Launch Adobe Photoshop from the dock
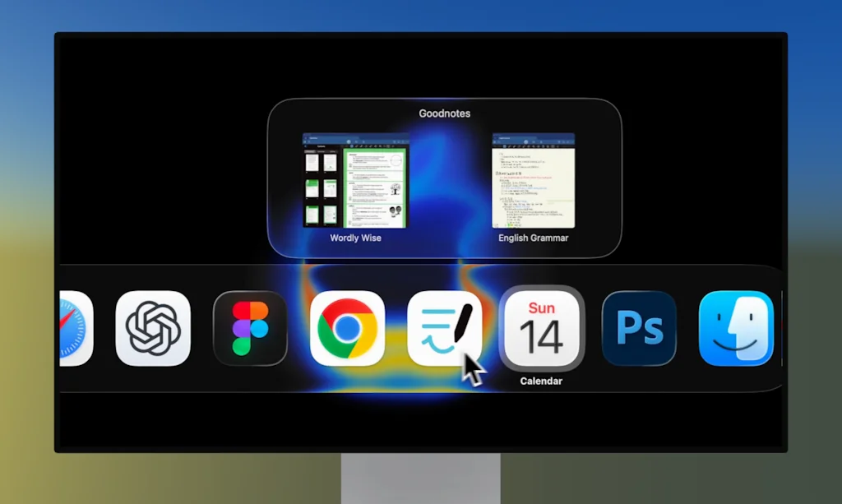The width and height of the screenshot is (842, 504). [x=639, y=328]
